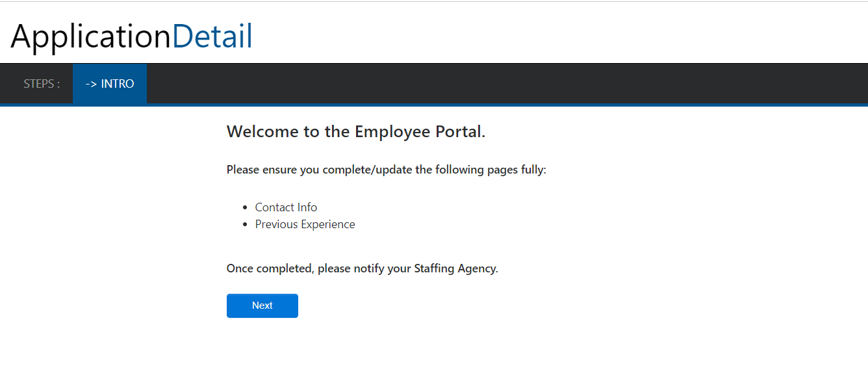This screenshot has height=377, width=868.
Task: Click the bullet point beside Contact Info
Action: [245, 208]
